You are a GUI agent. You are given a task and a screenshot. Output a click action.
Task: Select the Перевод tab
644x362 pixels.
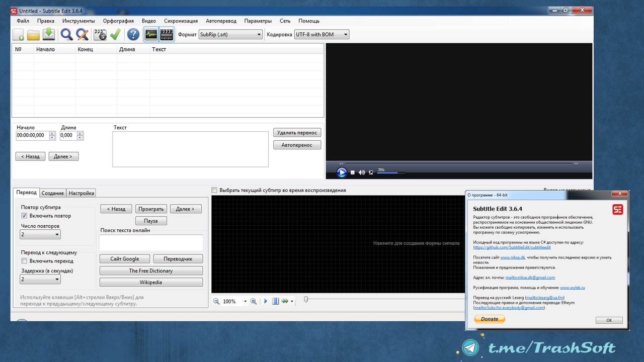coord(26,193)
